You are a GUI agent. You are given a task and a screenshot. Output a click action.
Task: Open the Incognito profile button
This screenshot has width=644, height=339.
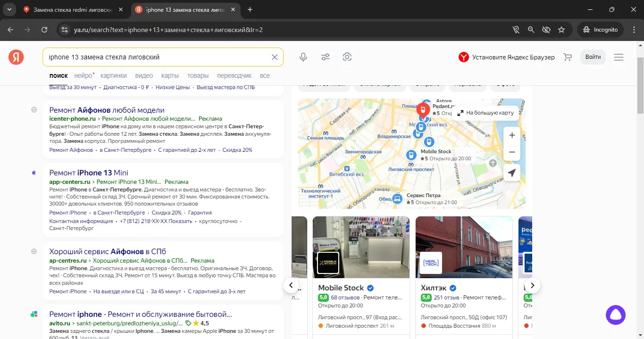click(x=601, y=30)
